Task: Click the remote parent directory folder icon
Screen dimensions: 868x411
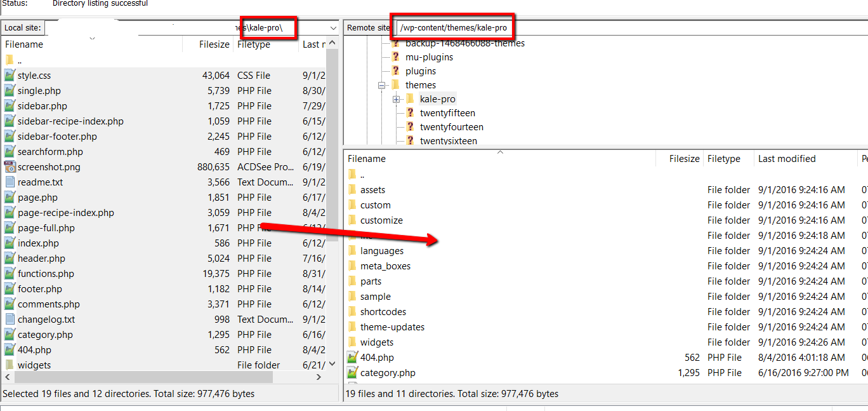Action: pos(353,175)
